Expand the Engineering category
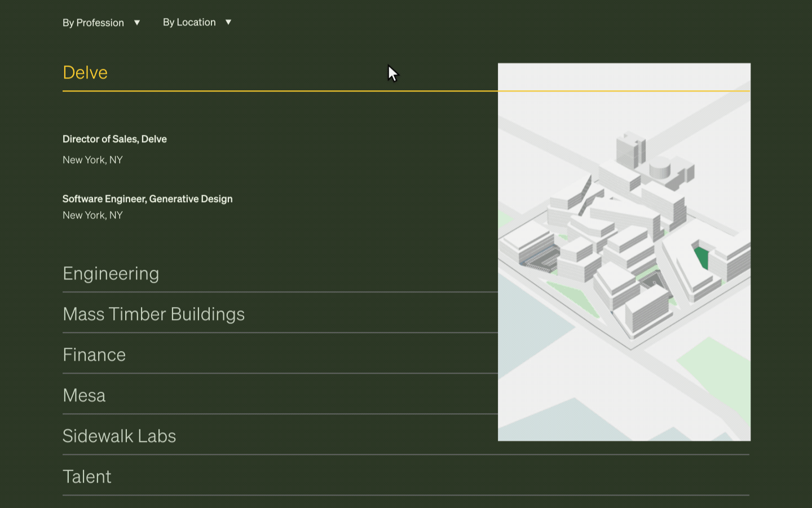Image resolution: width=812 pixels, height=508 pixels. tap(111, 274)
